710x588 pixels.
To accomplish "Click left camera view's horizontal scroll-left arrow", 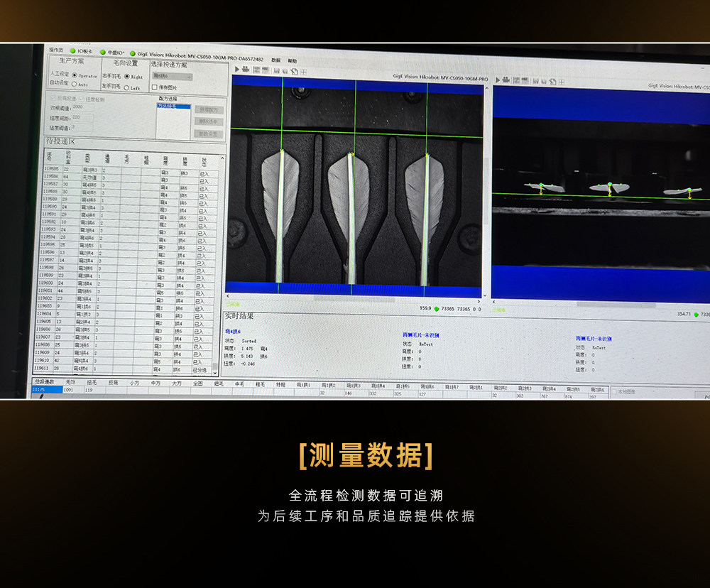I will tap(228, 295).
